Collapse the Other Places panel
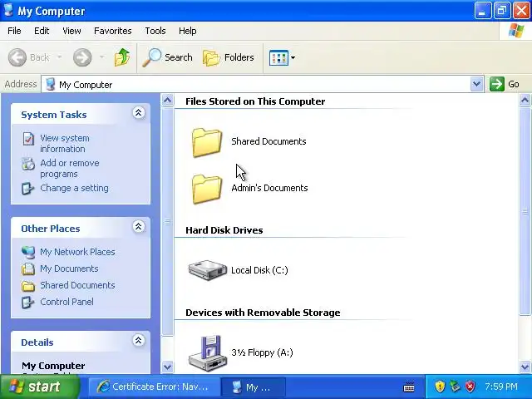This screenshot has height=399, width=532. [x=139, y=226]
